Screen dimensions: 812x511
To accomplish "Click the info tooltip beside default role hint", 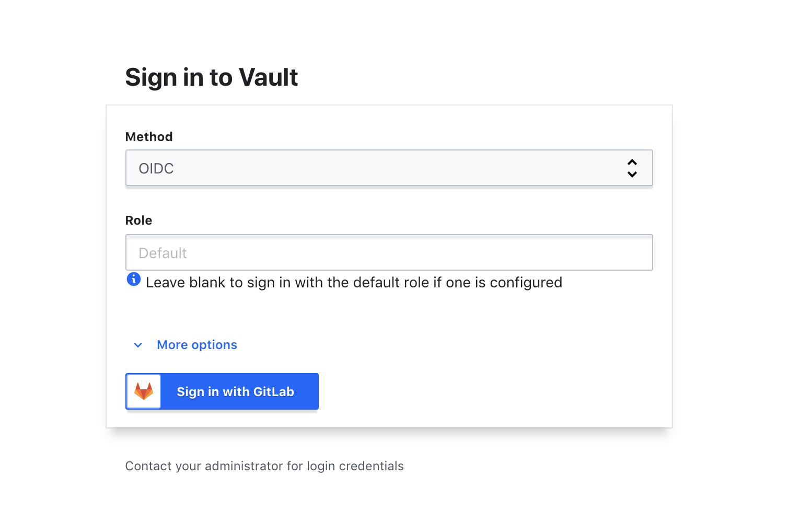I will tap(134, 280).
